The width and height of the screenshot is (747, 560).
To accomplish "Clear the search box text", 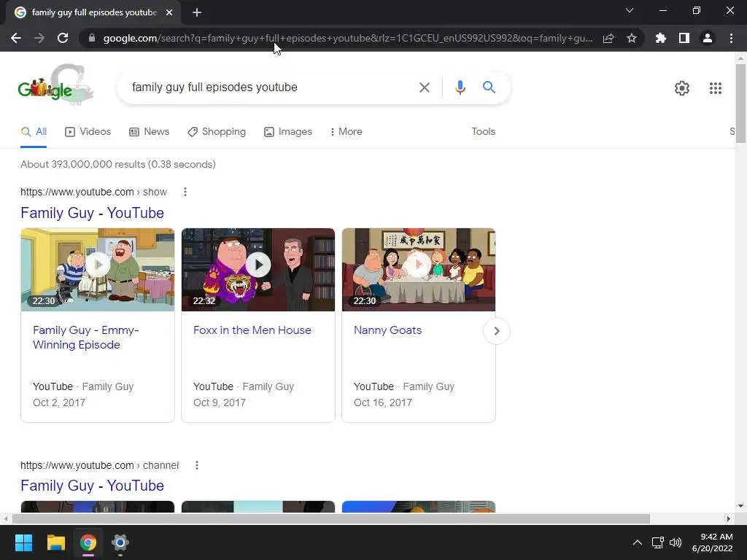I will click(x=425, y=87).
